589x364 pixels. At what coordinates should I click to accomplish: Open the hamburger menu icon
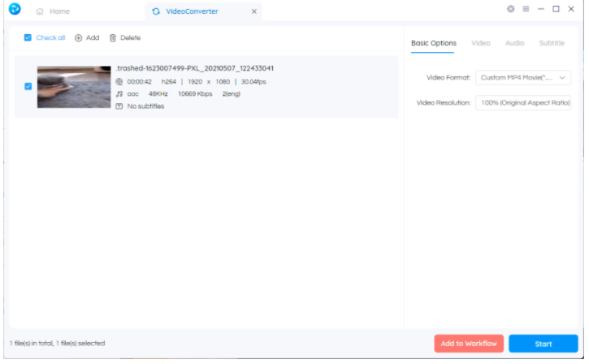(526, 9)
